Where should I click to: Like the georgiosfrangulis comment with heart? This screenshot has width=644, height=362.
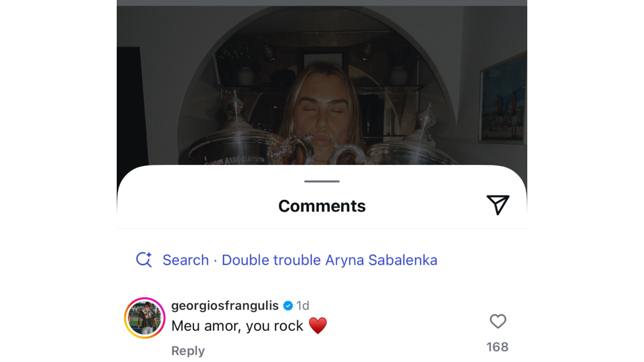coord(498,321)
